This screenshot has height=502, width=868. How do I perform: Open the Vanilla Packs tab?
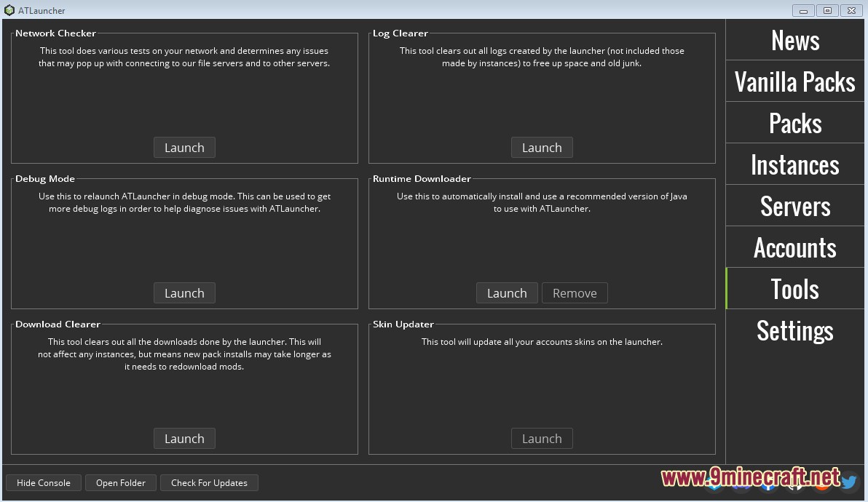[x=795, y=81]
